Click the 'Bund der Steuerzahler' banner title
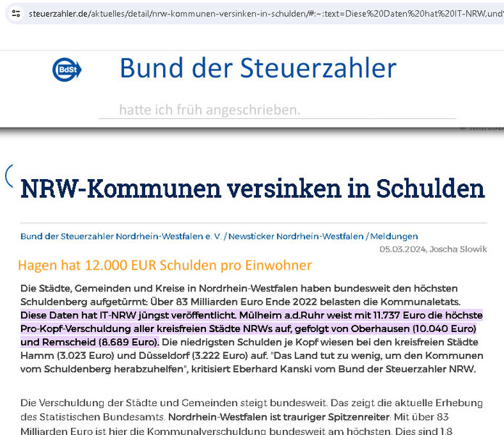This screenshot has width=504, height=435. click(257, 68)
